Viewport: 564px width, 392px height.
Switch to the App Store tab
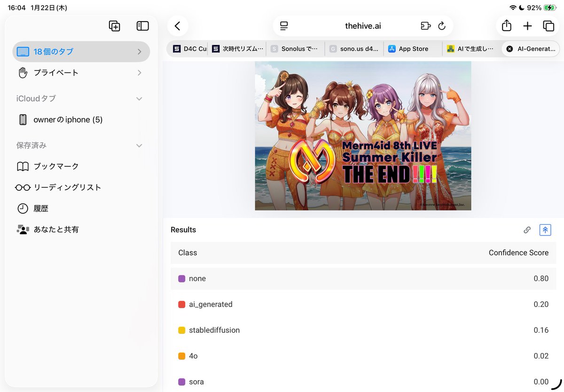(x=413, y=49)
